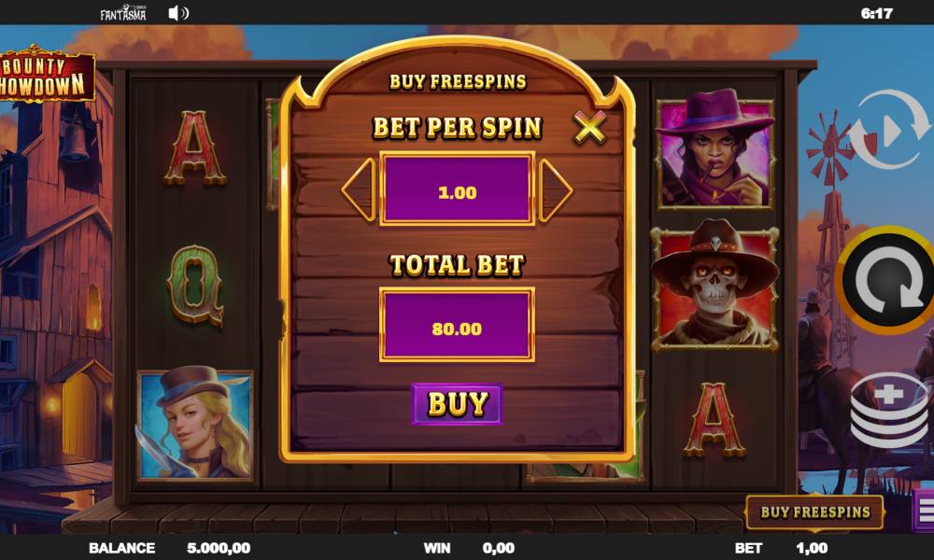Screen dimensions: 934x560
Task: Click the bet per spin 1.00 value field
Action: (457, 189)
